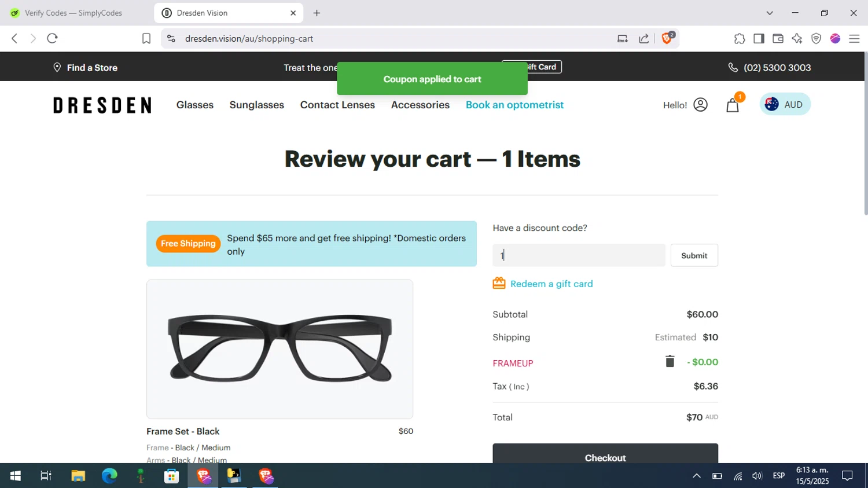The image size is (868, 488).
Task: Open the Brave Wallet icon
Action: click(x=778, y=38)
